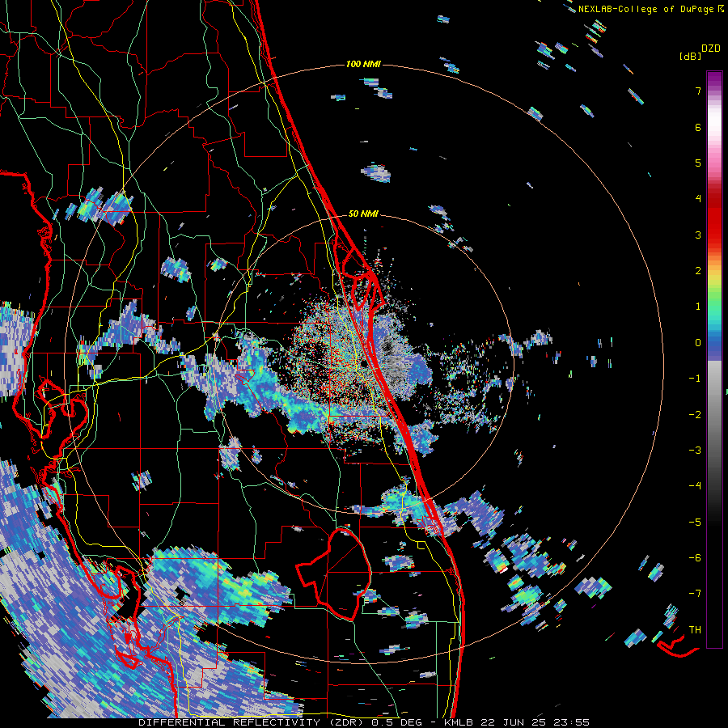The height and width of the screenshot is (728, 728).
Task: Click the -7 value on the dB scale
Action: 695,594
